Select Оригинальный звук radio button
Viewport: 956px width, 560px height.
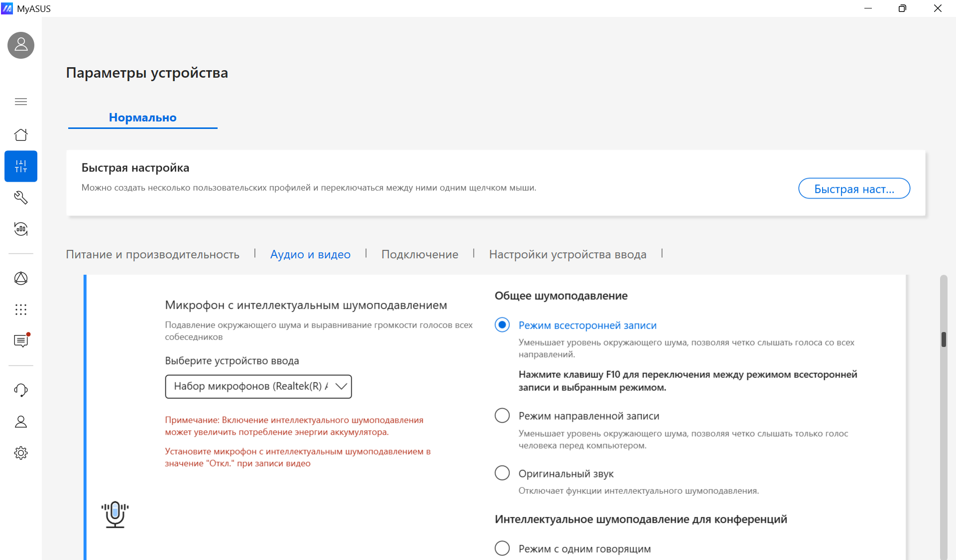pos(502,473)
